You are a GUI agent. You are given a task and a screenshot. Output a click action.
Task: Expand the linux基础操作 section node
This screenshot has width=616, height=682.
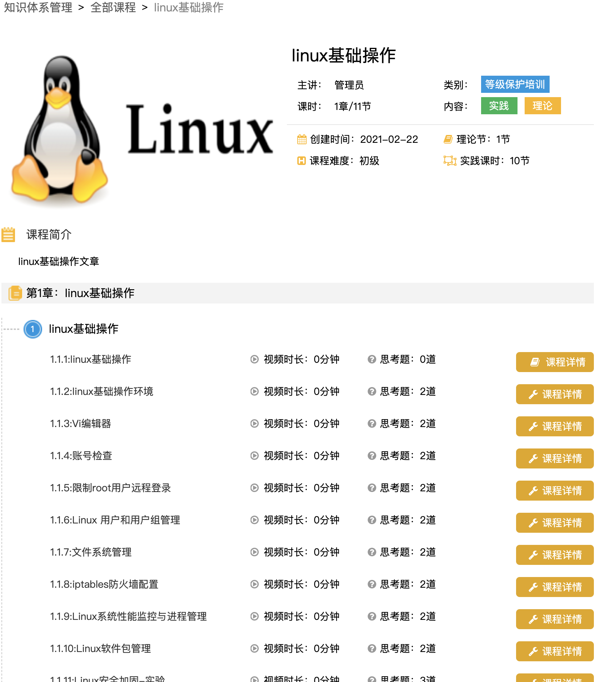(84, 329)
